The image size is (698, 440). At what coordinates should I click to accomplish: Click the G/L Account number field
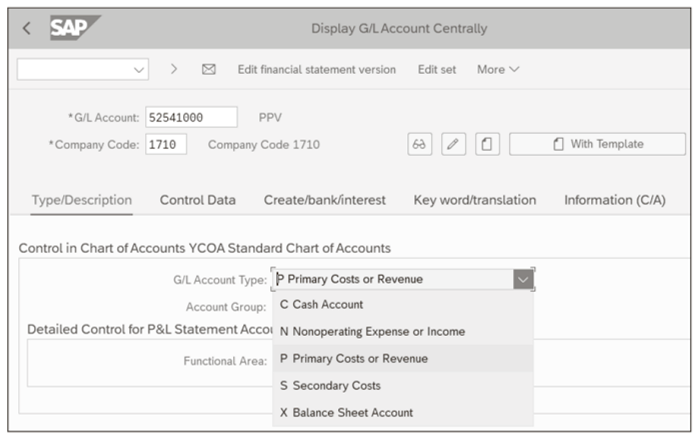[x=191, y=117]
